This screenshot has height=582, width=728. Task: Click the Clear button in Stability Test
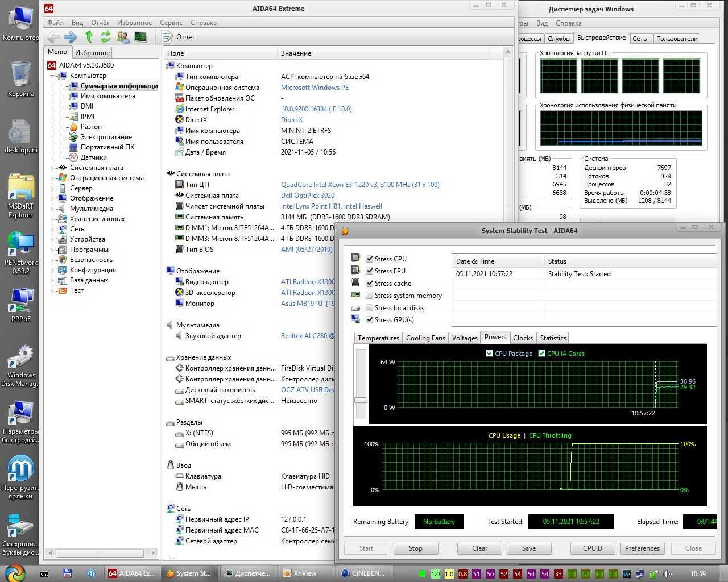point(480,548)
